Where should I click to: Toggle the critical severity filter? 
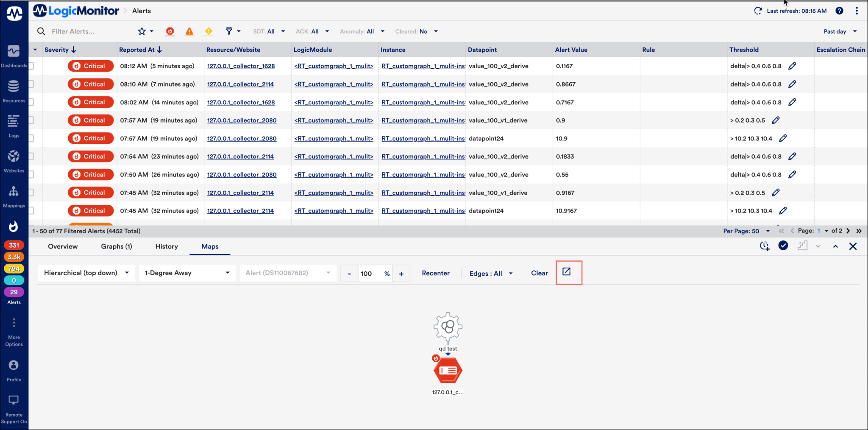coord(170,31)
